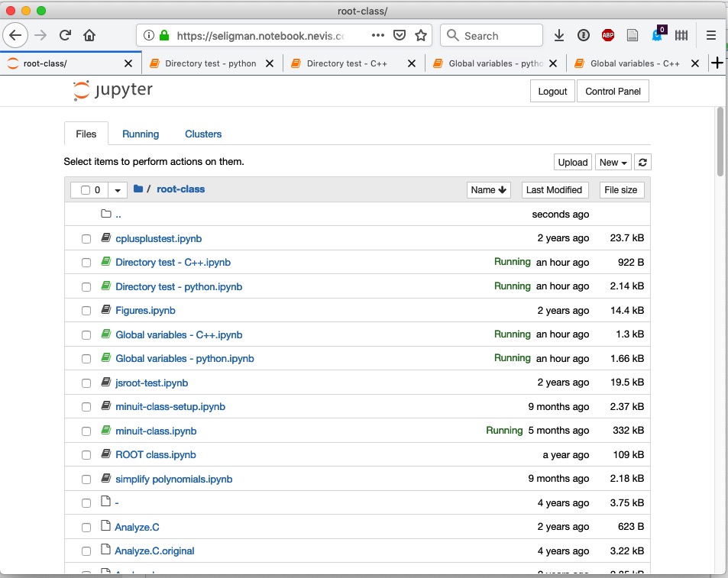Open the selection type dropdown arrow
Image resolution: width=728 pixels, height=578 pixels.
118,190
